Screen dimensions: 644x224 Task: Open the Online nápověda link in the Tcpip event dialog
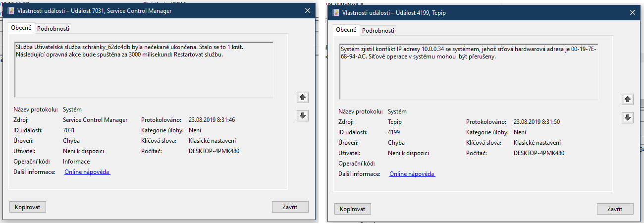[x=412, y=174]
